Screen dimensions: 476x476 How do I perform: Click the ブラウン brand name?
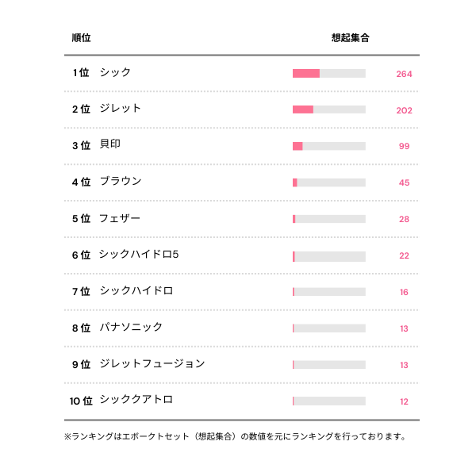[121, 182]
